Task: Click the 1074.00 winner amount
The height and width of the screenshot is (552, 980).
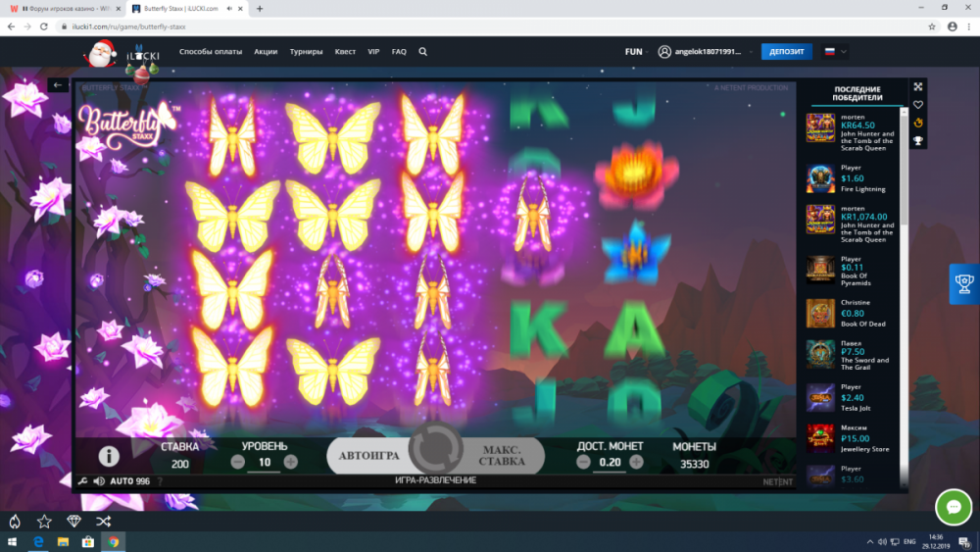Action: click(x=863, y=217)
